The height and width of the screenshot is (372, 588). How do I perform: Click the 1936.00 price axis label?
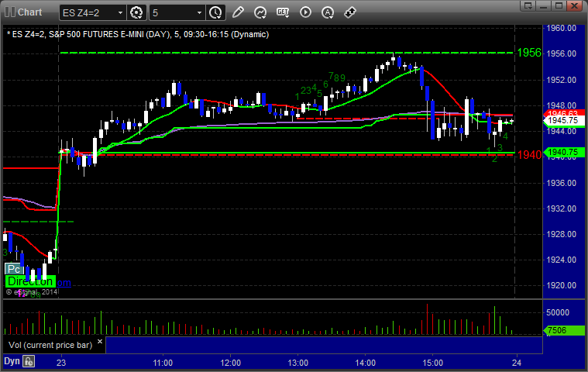point(562,183)
